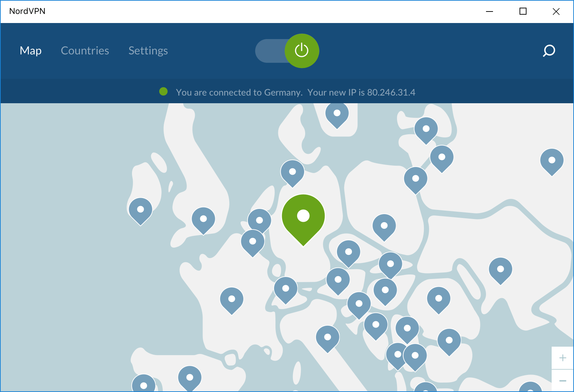The width and height of the screenshot is (574, 392).
Task: Switch to the Countries tab
Action: tap(85, 51)
